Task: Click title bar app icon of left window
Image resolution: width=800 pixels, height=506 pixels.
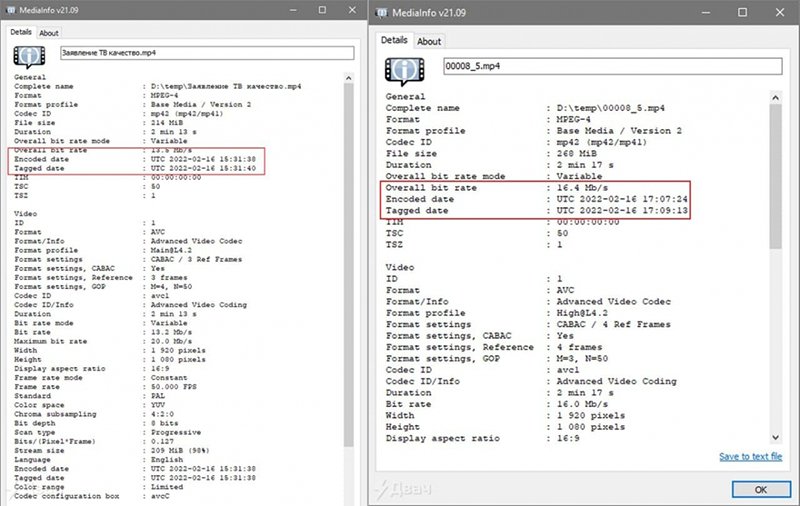Action: (10, 10)
